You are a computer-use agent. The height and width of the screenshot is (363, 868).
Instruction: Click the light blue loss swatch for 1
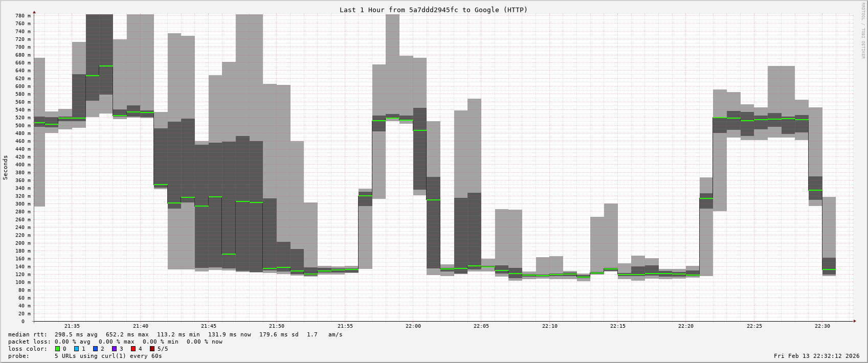coord(76,349)
